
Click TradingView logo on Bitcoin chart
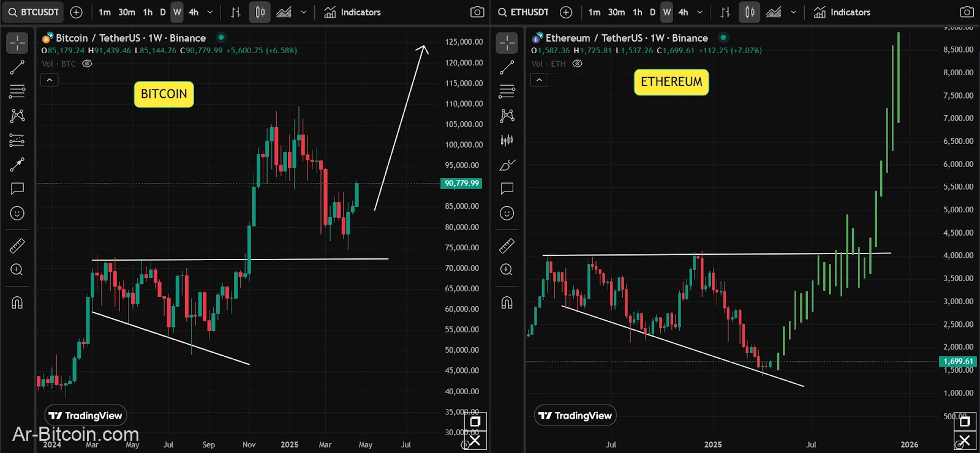(x=86, y=416)
